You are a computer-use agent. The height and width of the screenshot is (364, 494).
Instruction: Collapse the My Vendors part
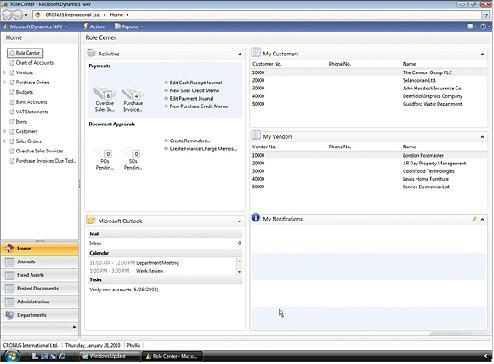tap(482, 137)
